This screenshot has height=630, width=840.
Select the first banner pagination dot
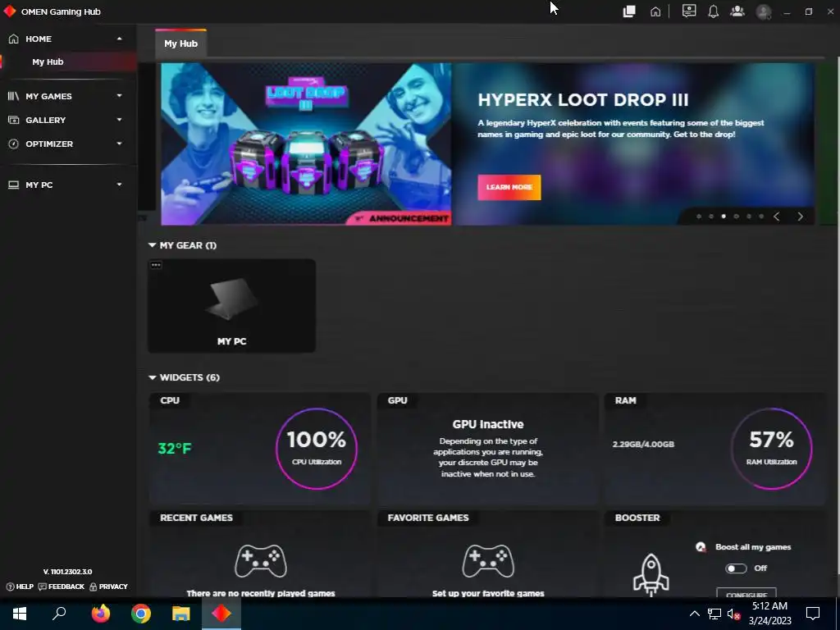coord(699,217)
